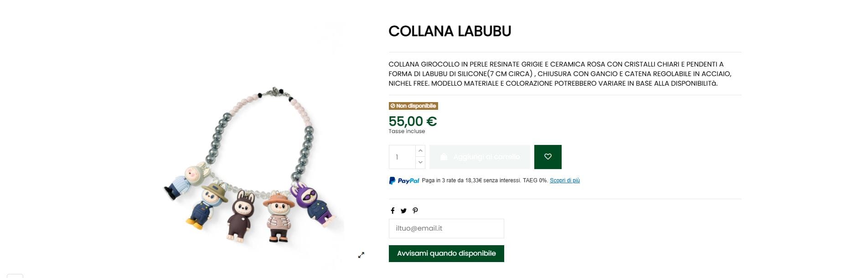Decrease quantity with the down arrow
Screen dimensions: 868x278
[x=420, y=162]
